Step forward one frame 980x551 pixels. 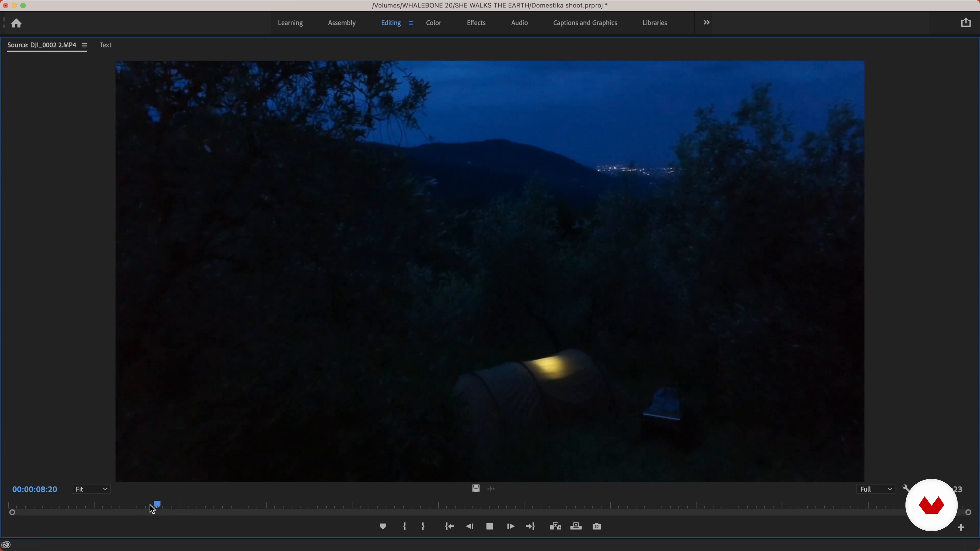pos(510,527)
